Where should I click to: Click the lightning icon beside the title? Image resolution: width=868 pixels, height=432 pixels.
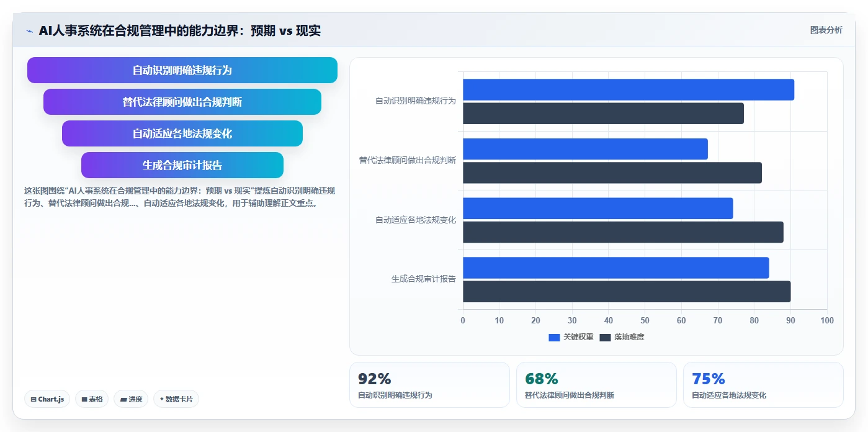[29, 30]
